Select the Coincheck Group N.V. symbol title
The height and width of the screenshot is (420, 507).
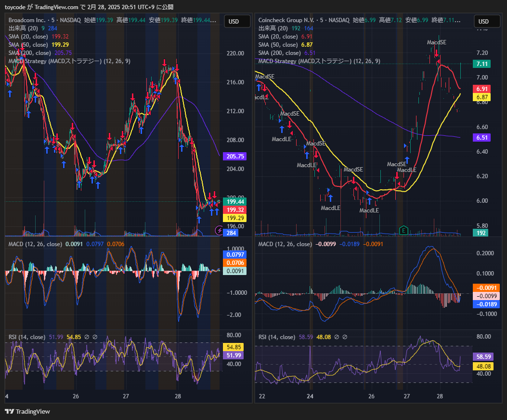[x=286, y=20]
